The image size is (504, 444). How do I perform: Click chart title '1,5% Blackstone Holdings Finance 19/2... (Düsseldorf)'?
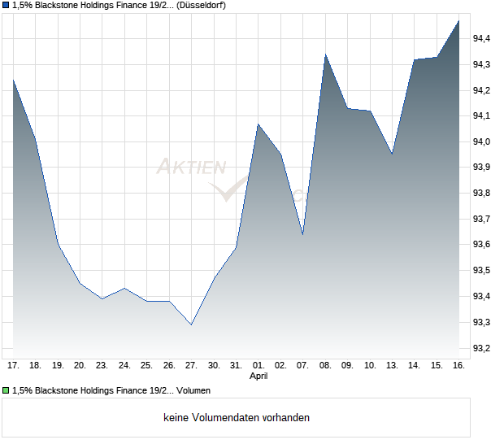point(119,5)
